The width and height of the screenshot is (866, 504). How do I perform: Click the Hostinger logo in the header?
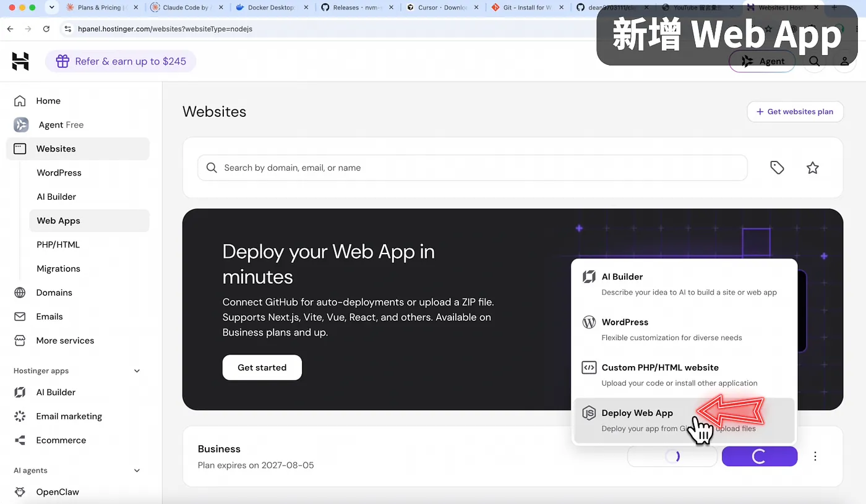click(x=20, y=61)
